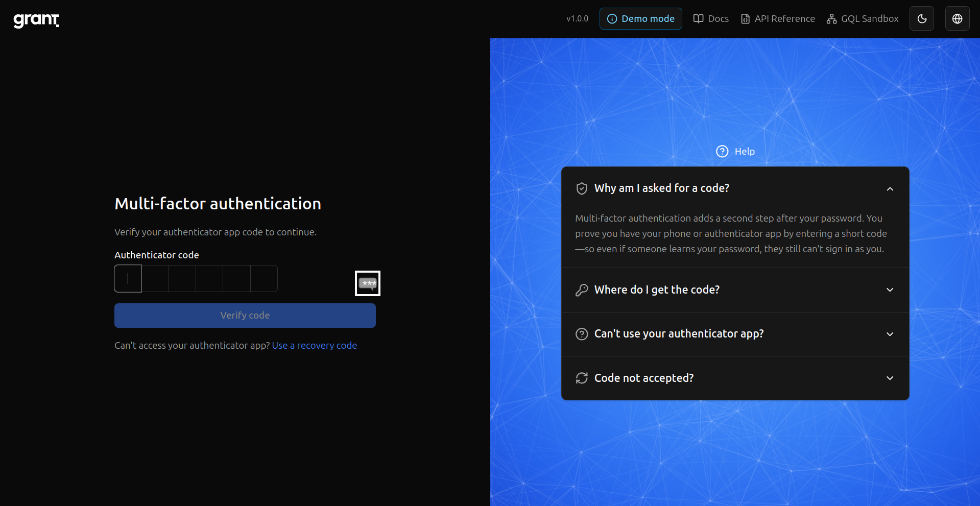Click the Demo mode info circle icon
The image size is (980, 506).
tap(612, 19)
